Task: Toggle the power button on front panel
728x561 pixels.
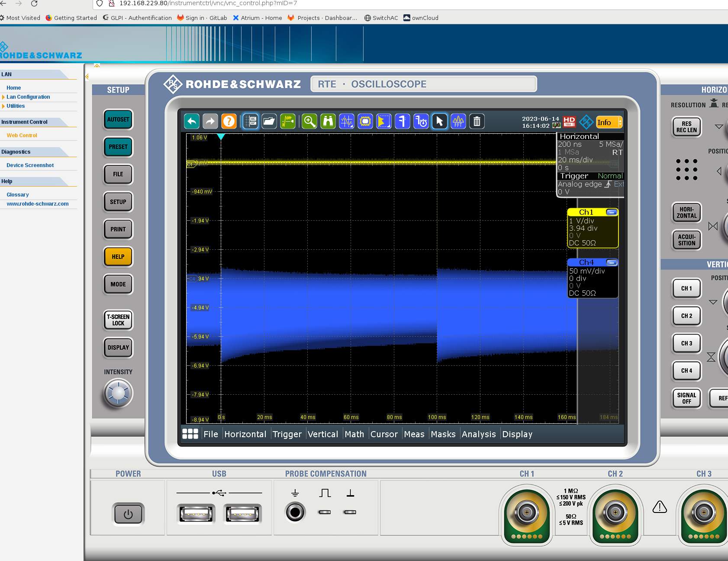Action: click(x=128, y=514)
